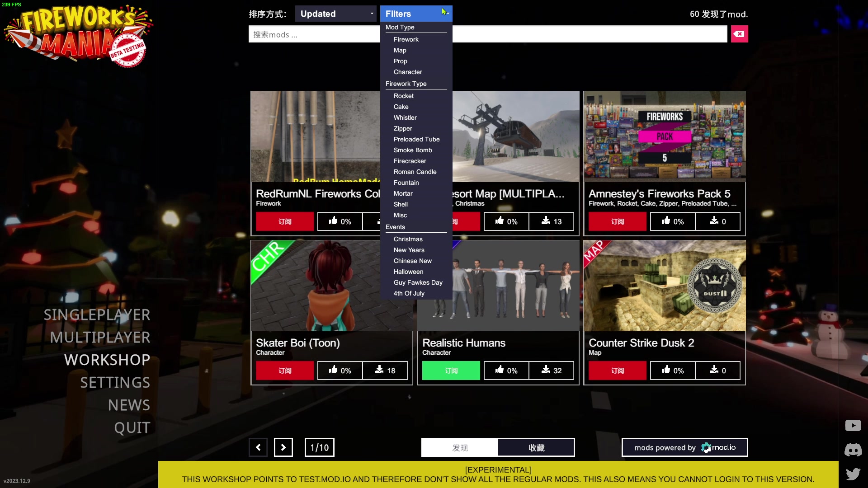Click thumbs-up rating on Counter Strike Dusk 2
868x488 pixels.
[673, 371]
